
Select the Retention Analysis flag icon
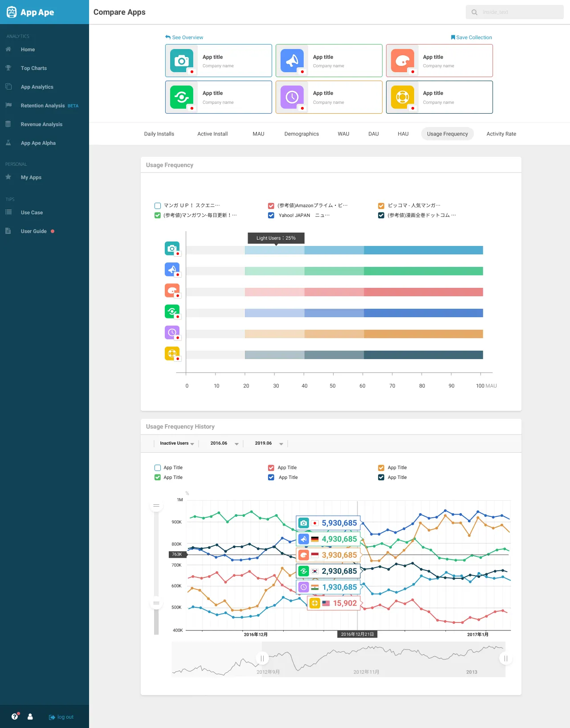coord(8,106)
